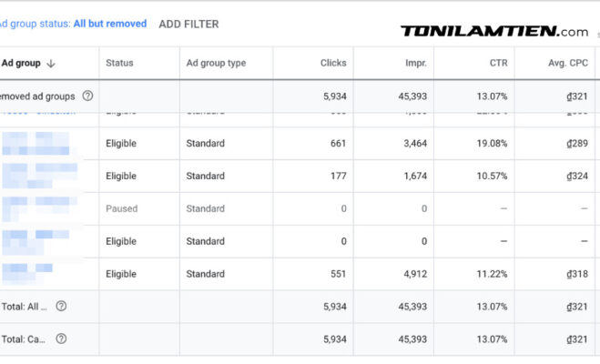Click the sort arrow in Ad group header

tap(50, 64)
